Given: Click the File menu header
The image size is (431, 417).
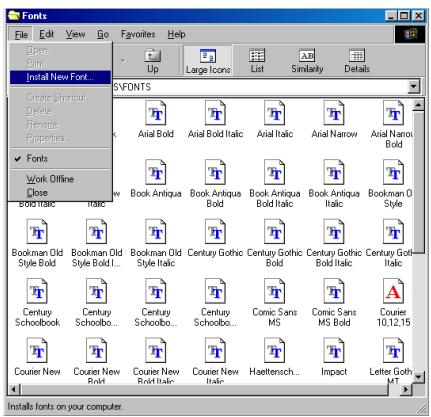Looking at the screenshot, I should [21, 34].
